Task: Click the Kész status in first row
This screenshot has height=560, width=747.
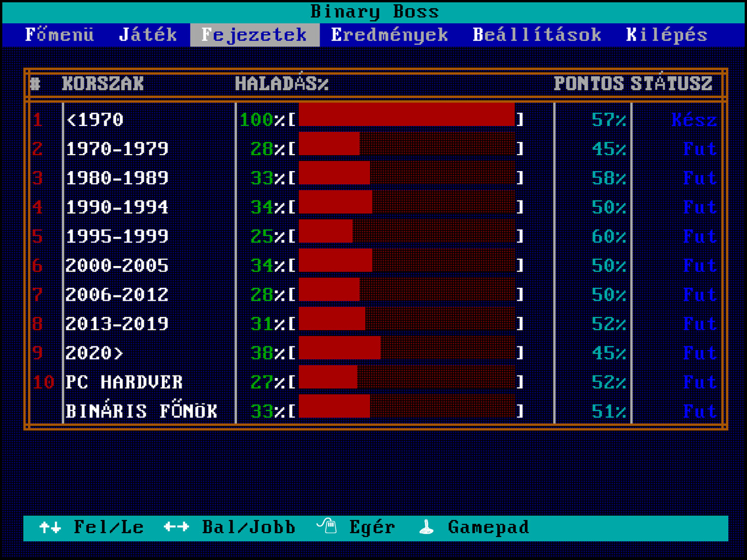Action: point(694,120)
